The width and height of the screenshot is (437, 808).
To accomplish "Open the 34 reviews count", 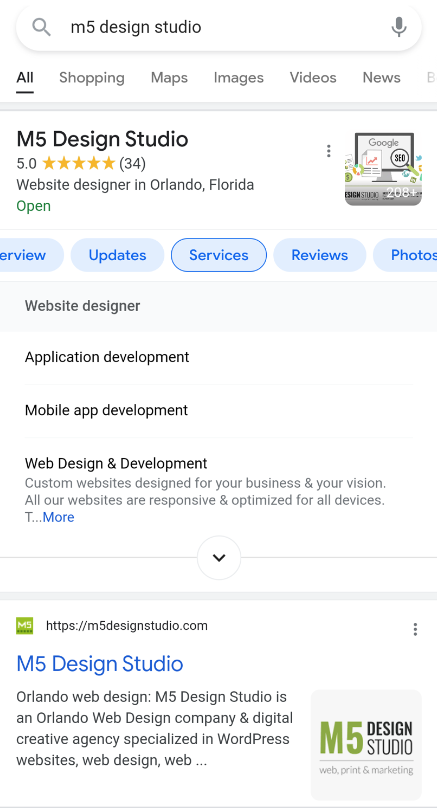I will [132, 164].
